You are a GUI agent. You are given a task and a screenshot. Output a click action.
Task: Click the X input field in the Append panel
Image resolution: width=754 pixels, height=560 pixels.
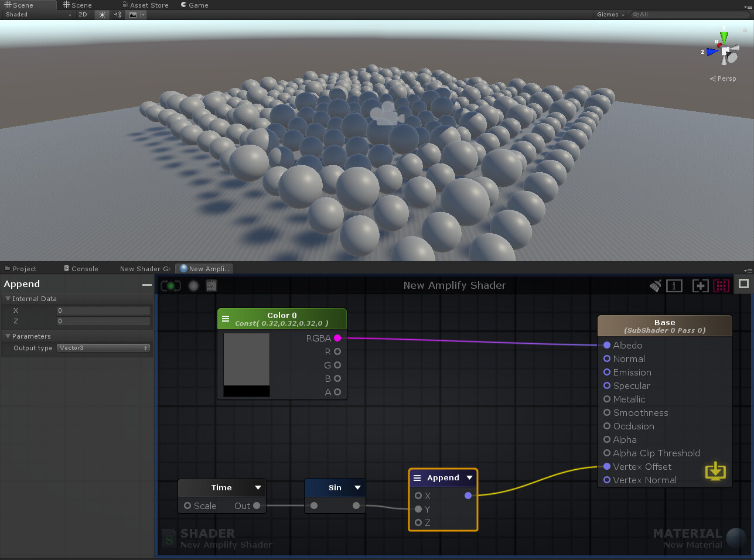point(103,310)
